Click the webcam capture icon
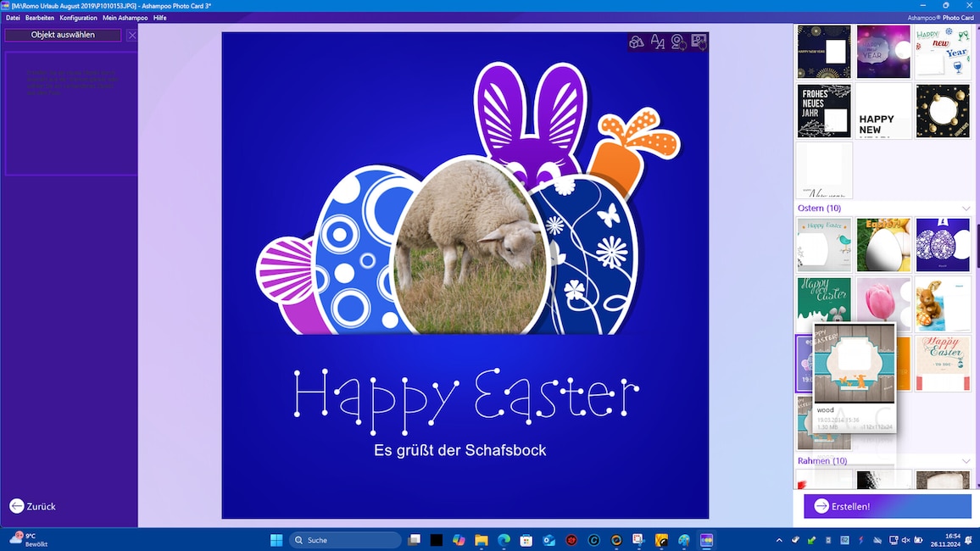980x551 pixels. click(678, 42)
